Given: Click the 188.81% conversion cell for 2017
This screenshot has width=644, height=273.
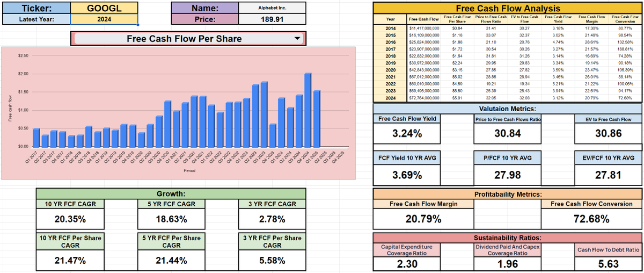Looking at the screenshot, I should click(625, 49).
